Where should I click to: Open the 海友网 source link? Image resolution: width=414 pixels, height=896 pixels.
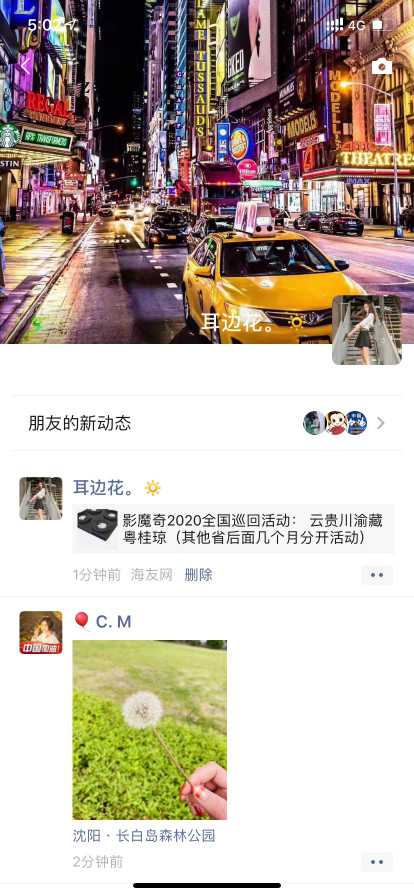[x=152, y=575]
